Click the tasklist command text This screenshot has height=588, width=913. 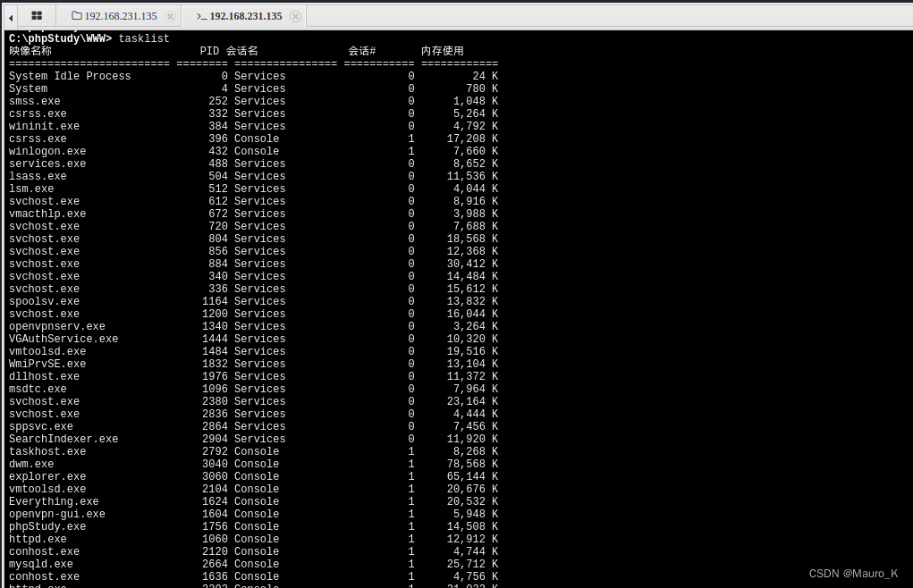tap(144, 38)
